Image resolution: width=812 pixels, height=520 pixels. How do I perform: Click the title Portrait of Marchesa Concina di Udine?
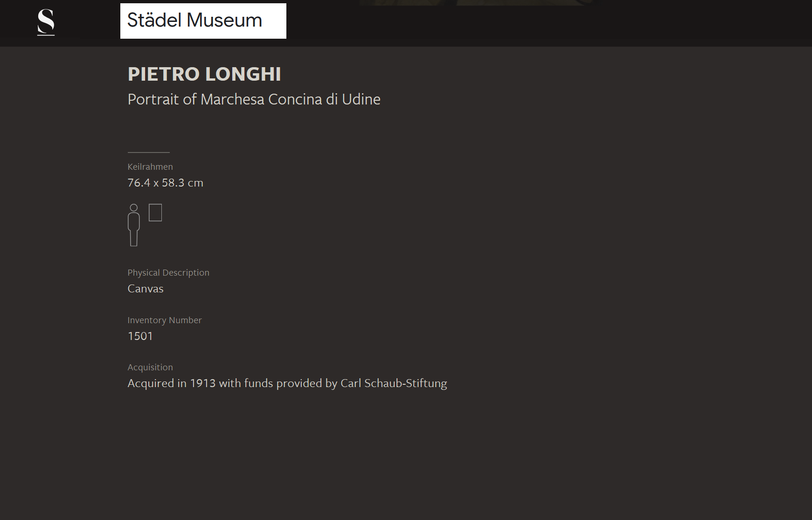pos(254,99)
